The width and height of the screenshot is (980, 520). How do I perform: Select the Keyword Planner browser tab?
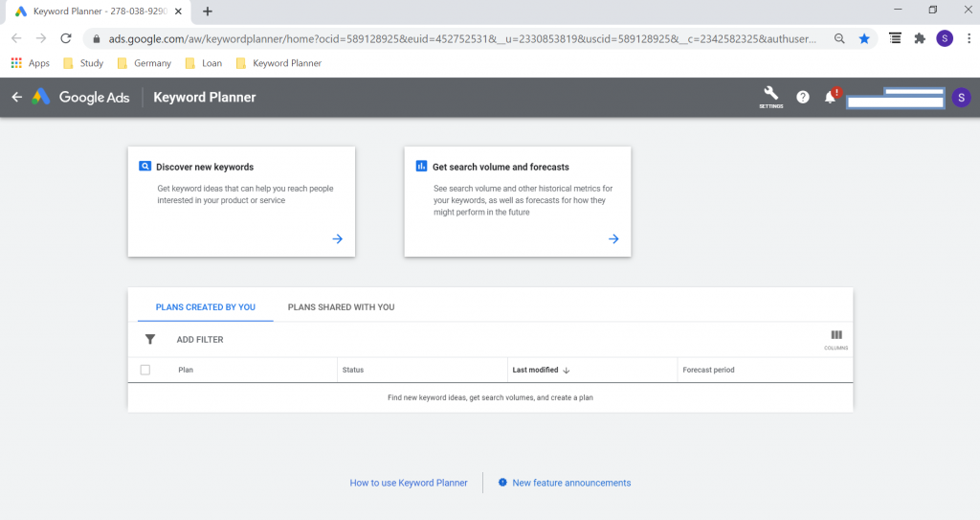point(97,11)
